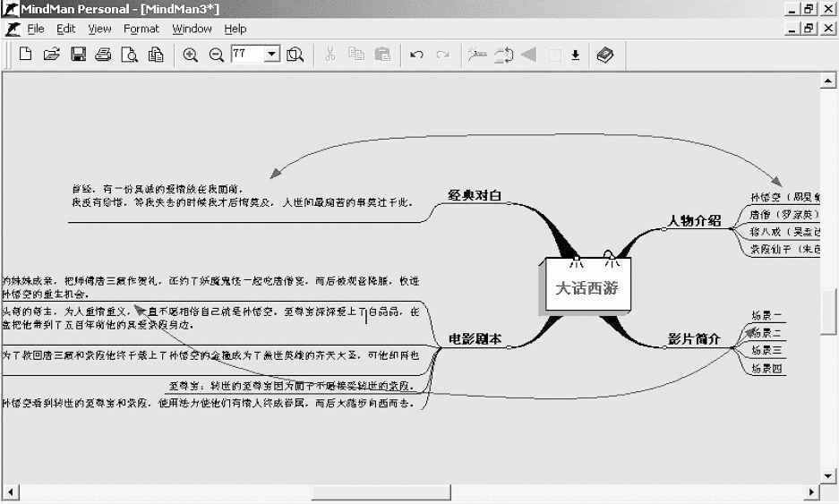Select the 猪八戒 sub-branch
The image size is (839, 504).
coord(784,232)
